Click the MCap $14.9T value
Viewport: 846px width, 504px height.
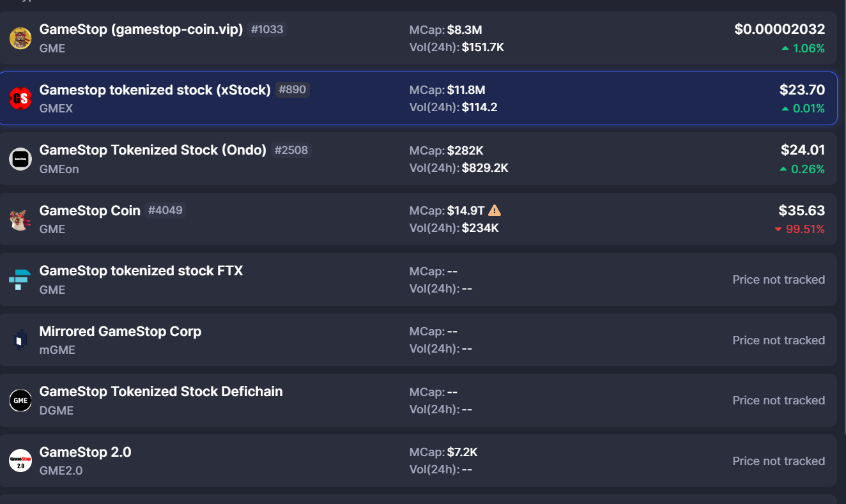pyautogui.click(x=466, y=211)
